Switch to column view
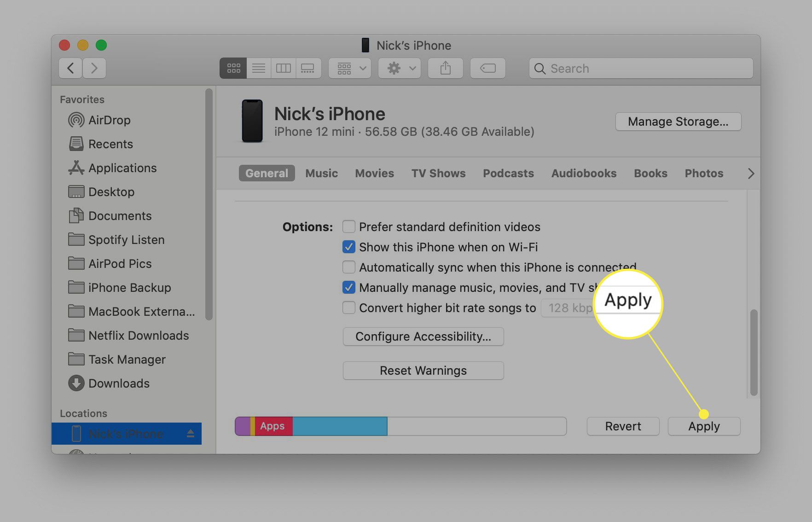The width and height of the screenshot is (812, 522). point(283,68)
